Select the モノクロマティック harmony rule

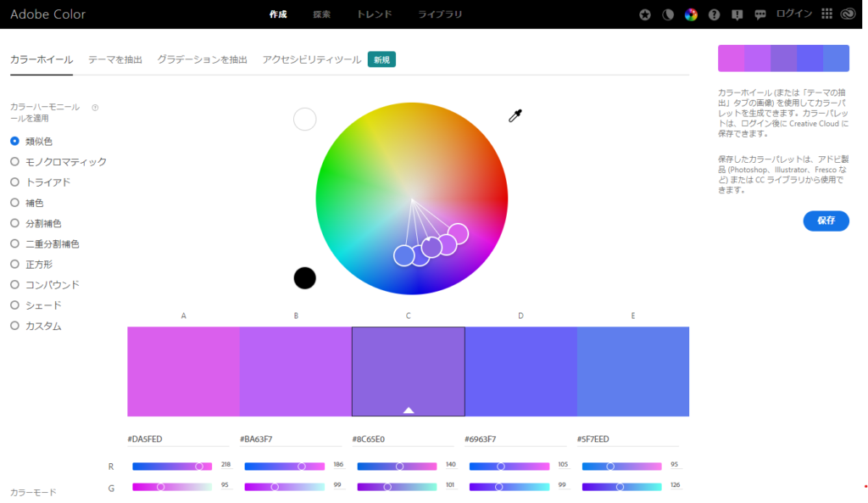[14, 161]
